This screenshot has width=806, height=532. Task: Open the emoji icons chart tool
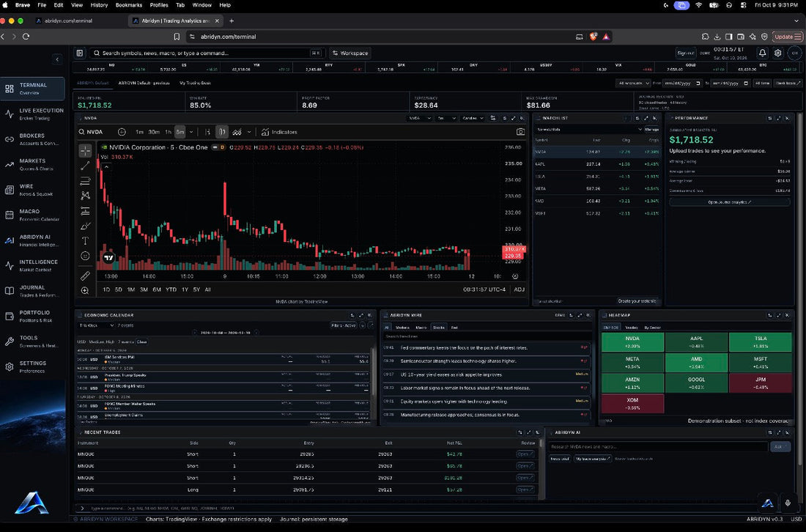tap(85, 256)
